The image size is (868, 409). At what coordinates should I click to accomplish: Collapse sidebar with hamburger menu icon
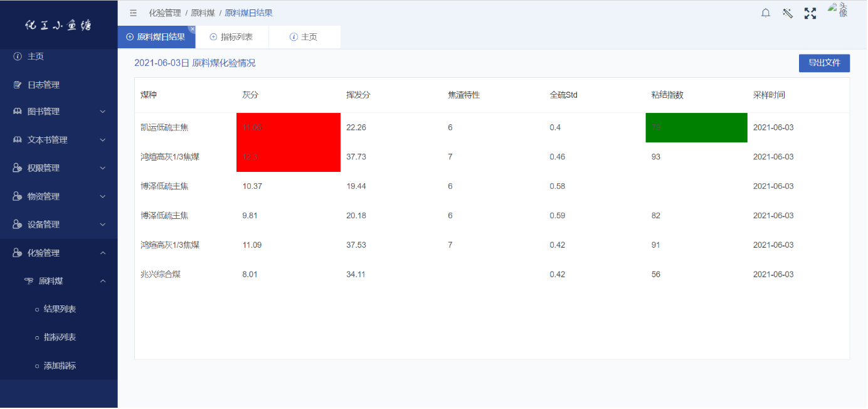tap(133, 13)
